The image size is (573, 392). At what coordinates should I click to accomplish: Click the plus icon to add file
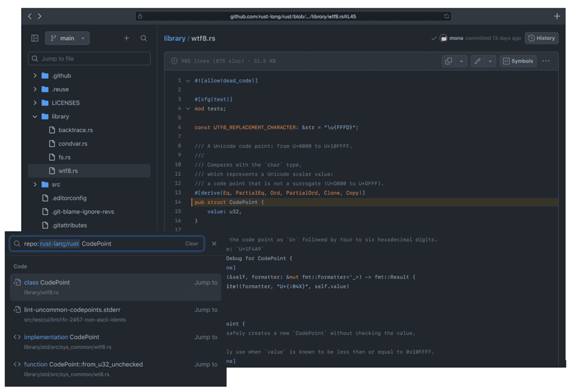pos(126,38)
